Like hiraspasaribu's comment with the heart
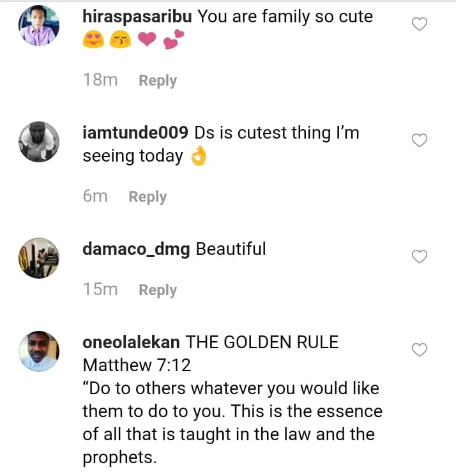This screenshot has height=476, width=456. (419, 25)
